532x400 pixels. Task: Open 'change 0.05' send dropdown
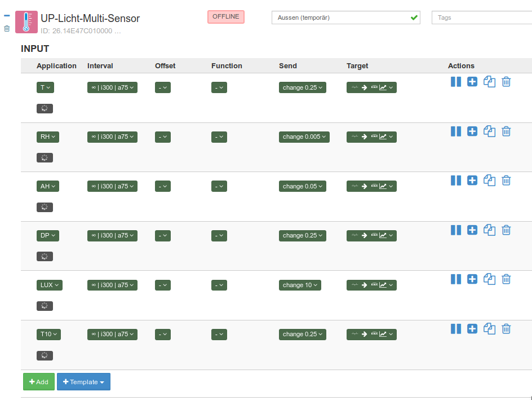[302, 186]
